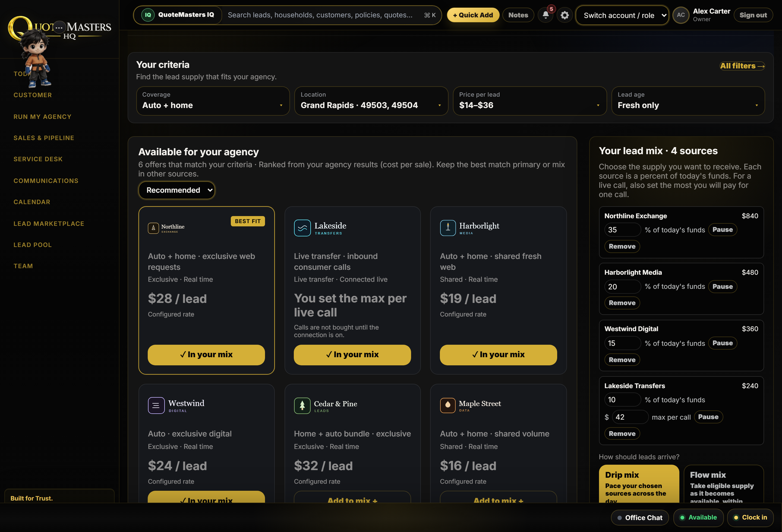This screenshot has width=782, height=532.
Task: Open the Recommended sort dropdown
Action: 177,190
